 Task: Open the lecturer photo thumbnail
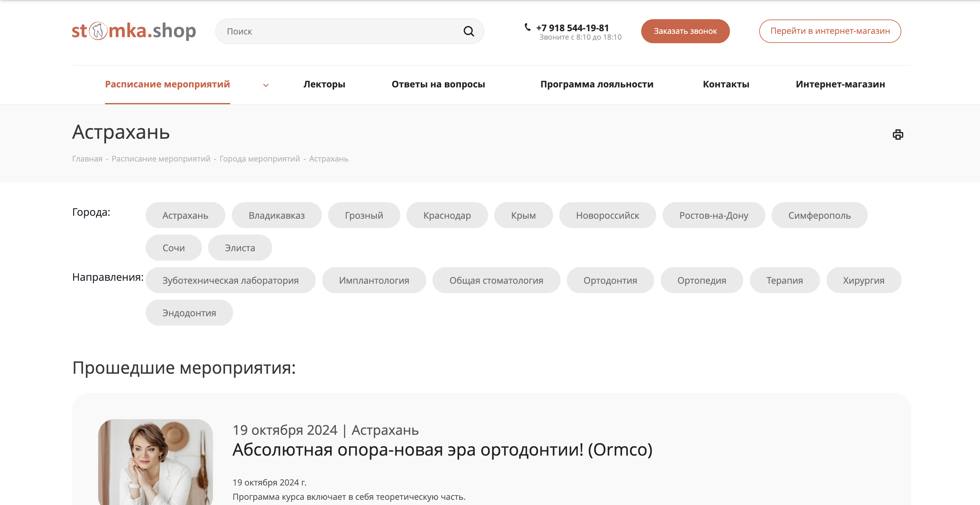click(x=155, y=462)
